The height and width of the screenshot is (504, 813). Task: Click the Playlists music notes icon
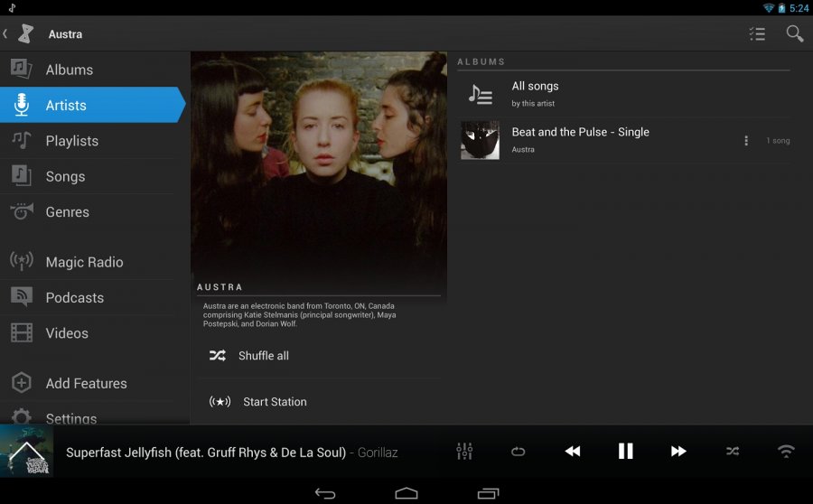tap(22, 140)
